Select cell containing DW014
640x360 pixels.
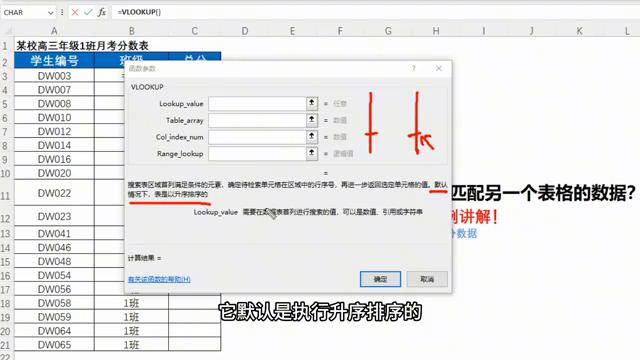54,145
